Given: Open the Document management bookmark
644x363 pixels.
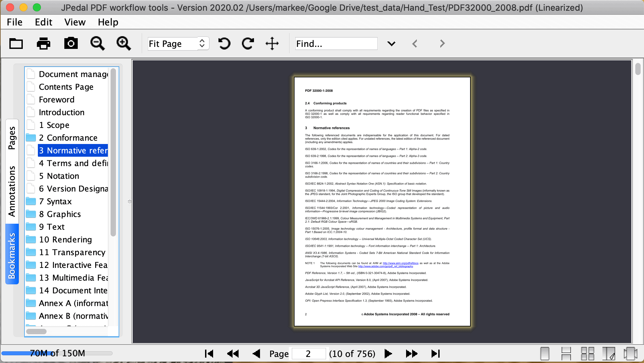Looking at the screenshot, I should pyautogui.click(x=73, y=74).
